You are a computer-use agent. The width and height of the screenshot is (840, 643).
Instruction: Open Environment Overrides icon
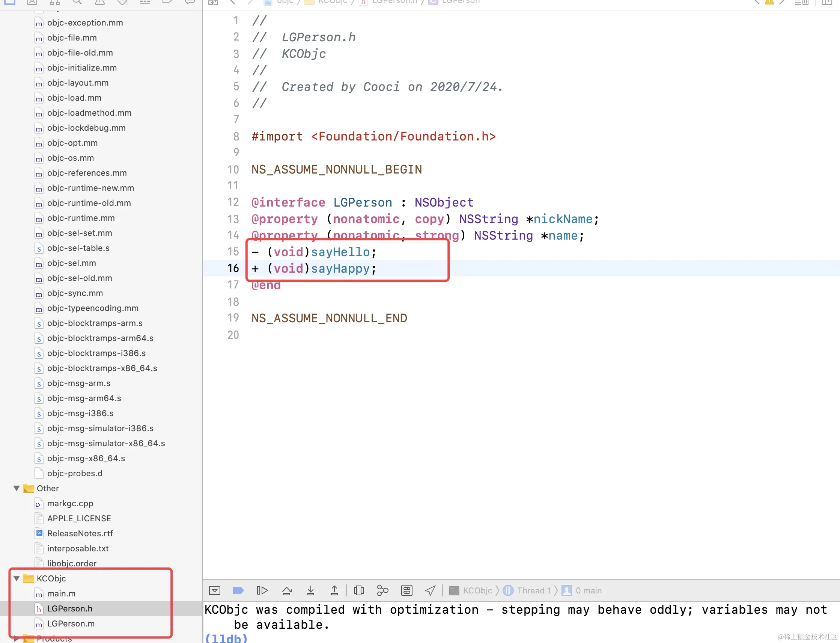tap(406, 590)
